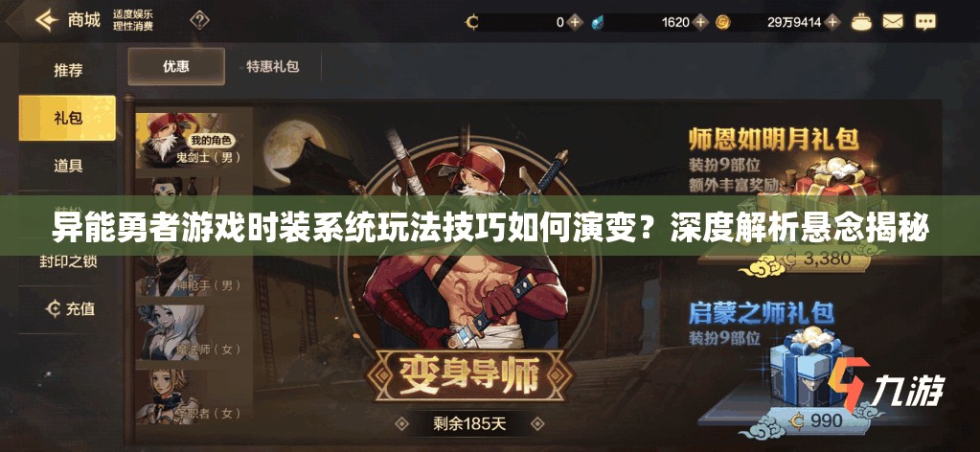Click the back arrow beside 商城
The width and height of the screenshot is (980, 452).
click(45, 21)
